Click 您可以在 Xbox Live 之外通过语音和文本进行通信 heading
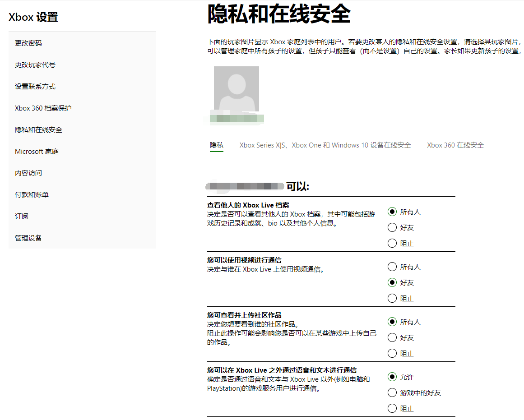Image resolution: width=524 pixels, height=420 pixels. [x=282, y=370]
